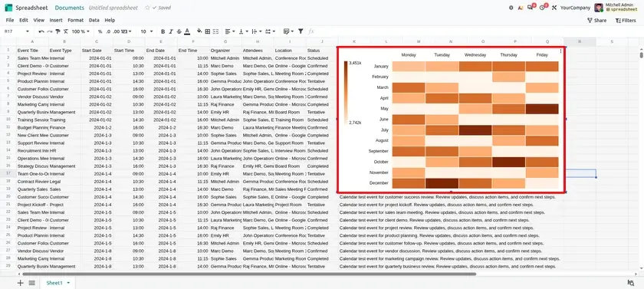Open the Edit menu
This screenshot has width=644, height=289.
[24, 20]
